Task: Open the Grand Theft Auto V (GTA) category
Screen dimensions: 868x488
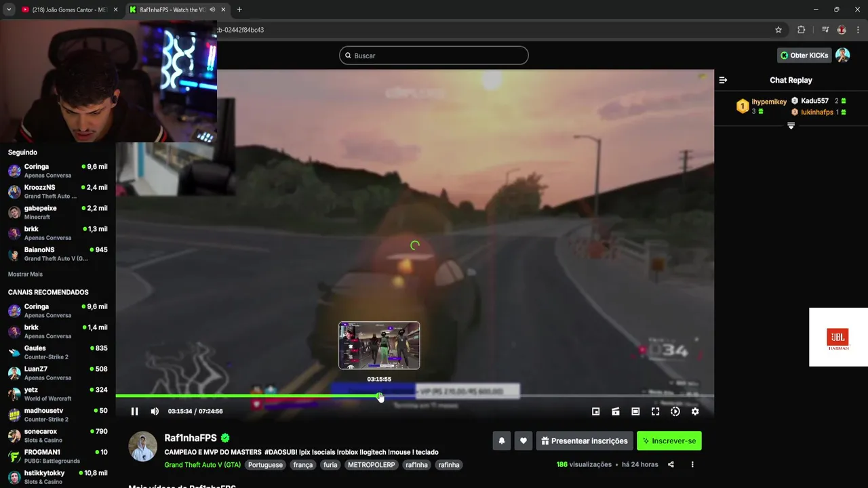Action: (x=202, y=465)
